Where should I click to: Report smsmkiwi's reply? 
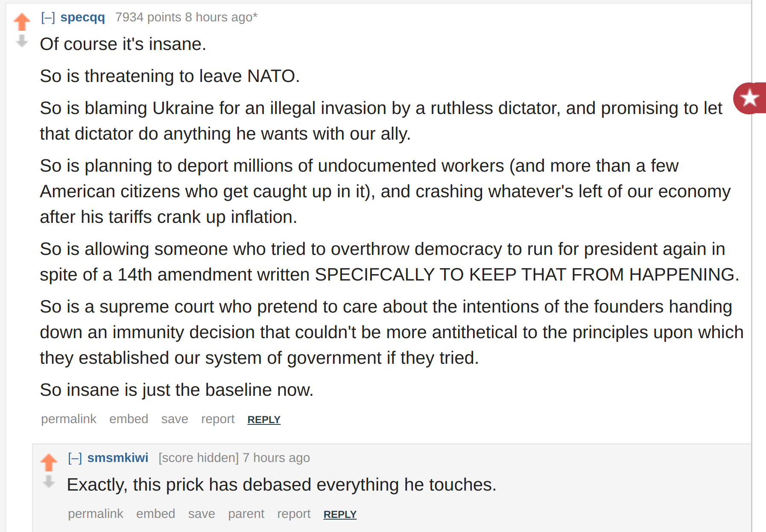click(294, 514)
